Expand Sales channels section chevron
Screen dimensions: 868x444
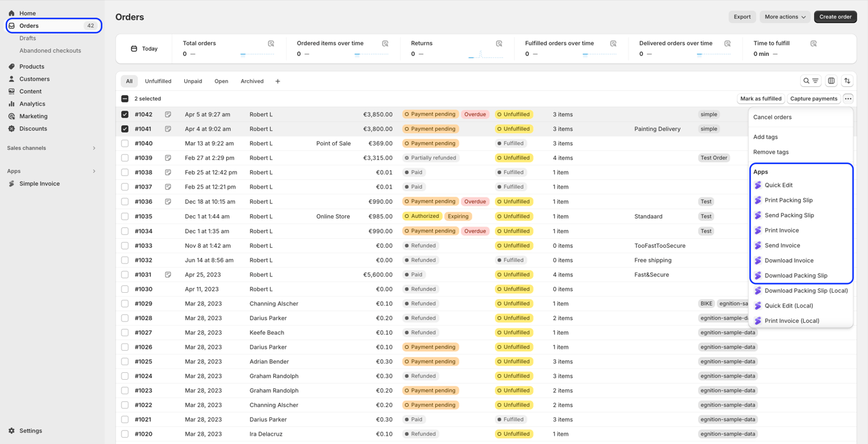click(x=94, y=148)
